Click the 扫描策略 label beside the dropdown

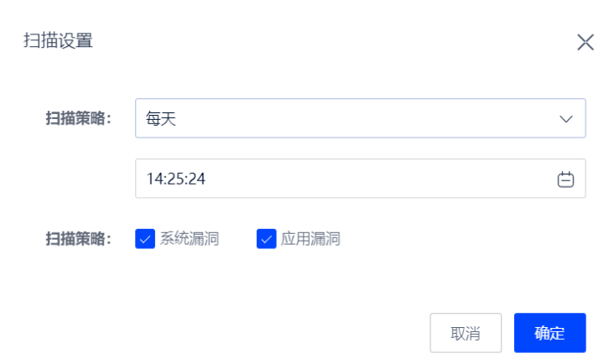(x=79, y=118)
